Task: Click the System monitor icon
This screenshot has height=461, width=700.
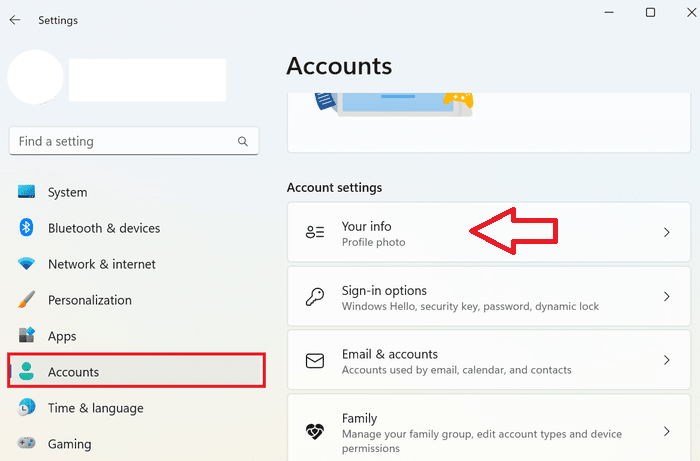Action: (x=26, y=191)
